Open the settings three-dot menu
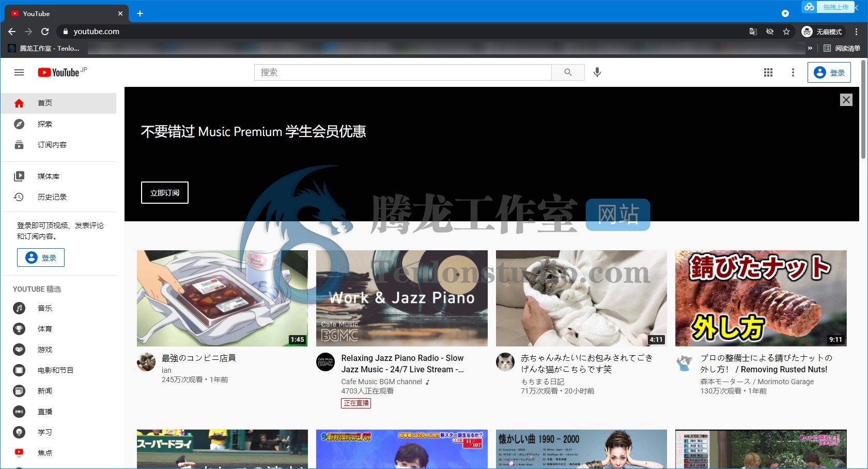The width and height of the screenshot is (868, 469). [x=793, y=72]
